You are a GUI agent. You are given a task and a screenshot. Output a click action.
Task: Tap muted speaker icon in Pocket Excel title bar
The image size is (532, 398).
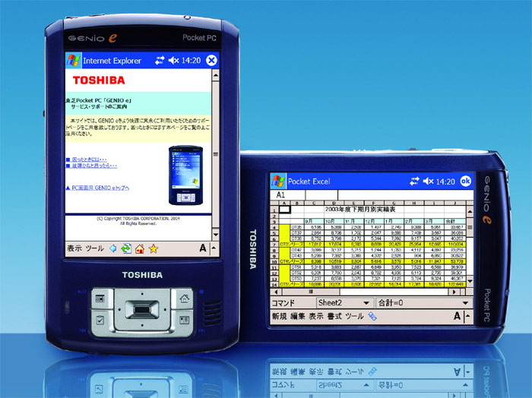tap(429, 182)
